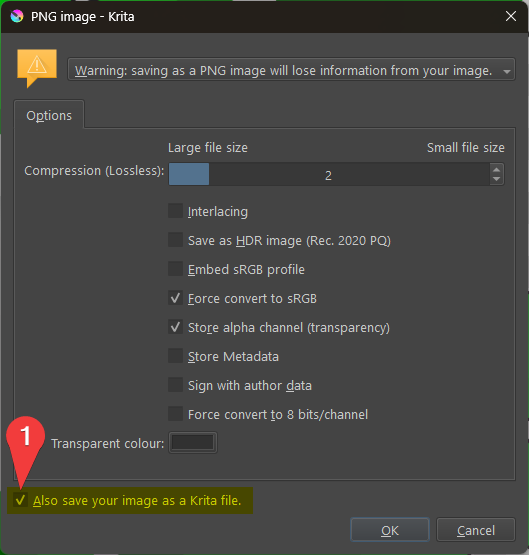
Task: Decrease compression value with down arrow
Action: click(x=496, y=179)
